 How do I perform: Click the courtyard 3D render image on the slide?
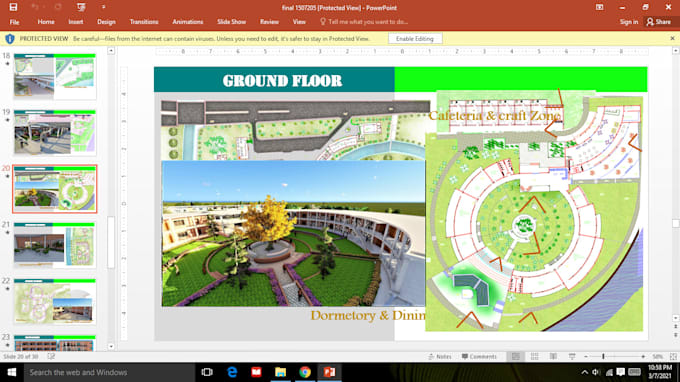293,234
